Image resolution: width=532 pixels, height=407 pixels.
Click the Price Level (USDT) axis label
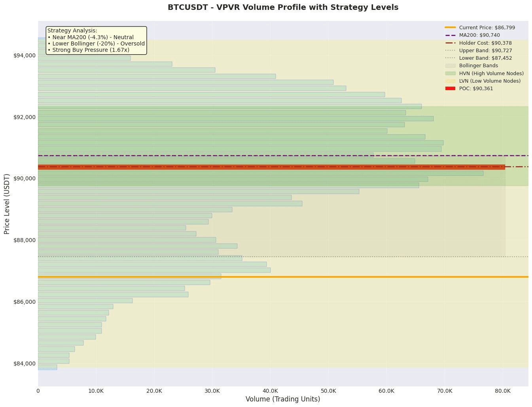(x=7, y=203)
